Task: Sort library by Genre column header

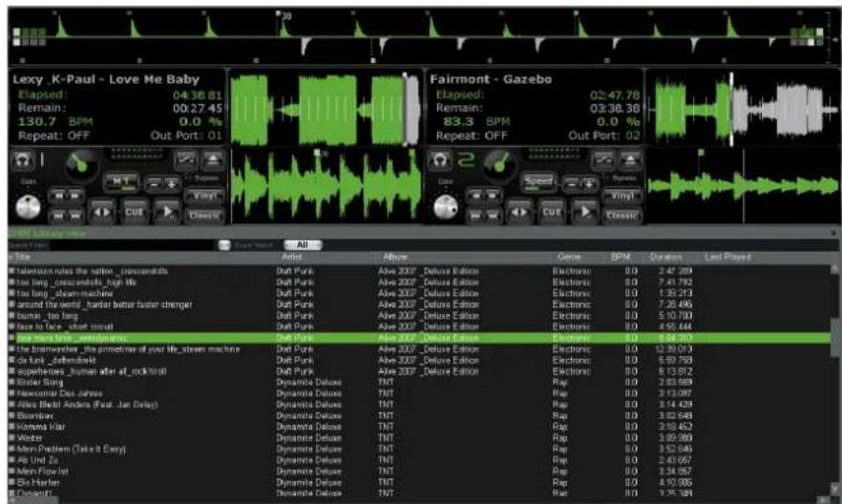Action: 569,257
